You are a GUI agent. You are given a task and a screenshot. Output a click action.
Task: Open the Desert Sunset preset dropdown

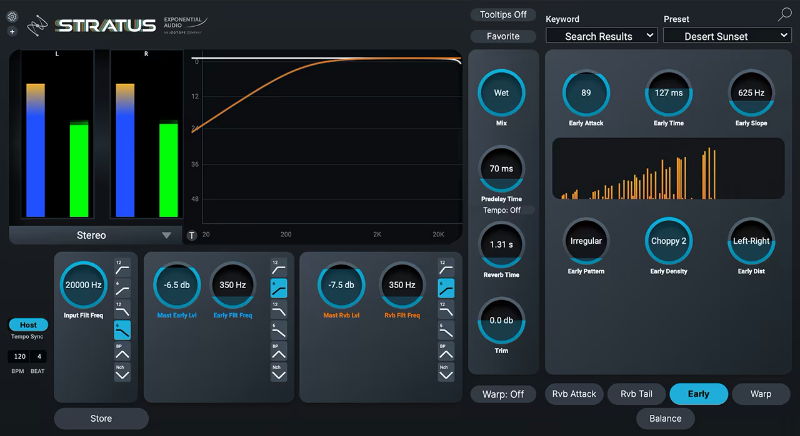tap(723, 36)
